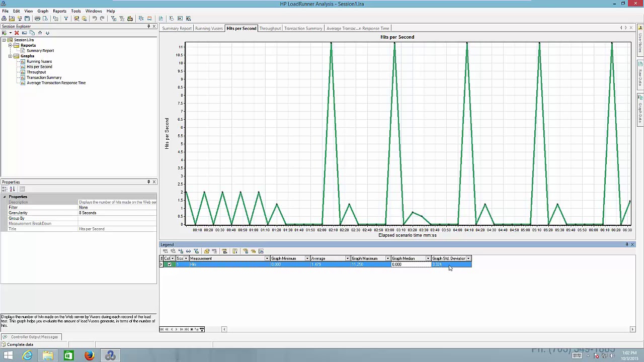Collapse the Reports tree node
Image resolution: width=644 pixels, height=362 pixels.
pyautogui.click(x=10, y=45)
